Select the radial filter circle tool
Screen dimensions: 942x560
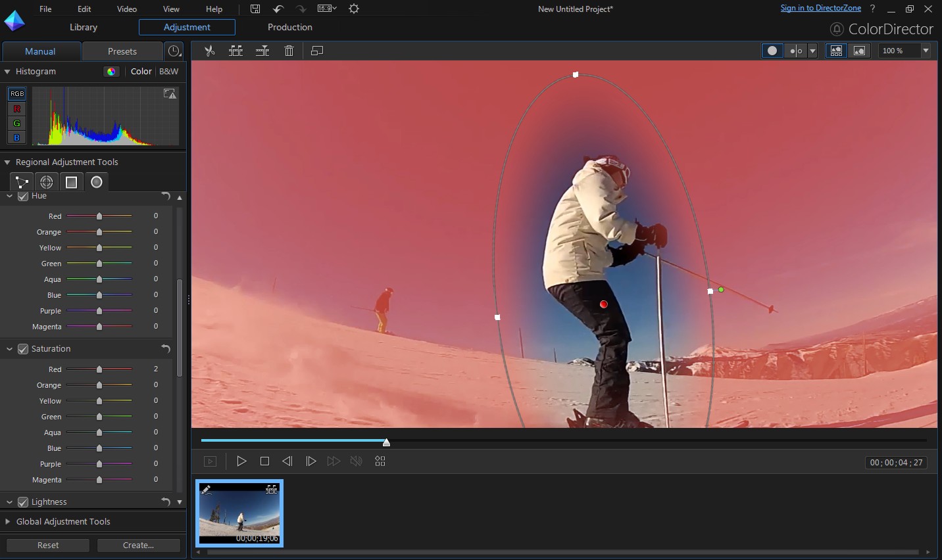tap(97, 182)
